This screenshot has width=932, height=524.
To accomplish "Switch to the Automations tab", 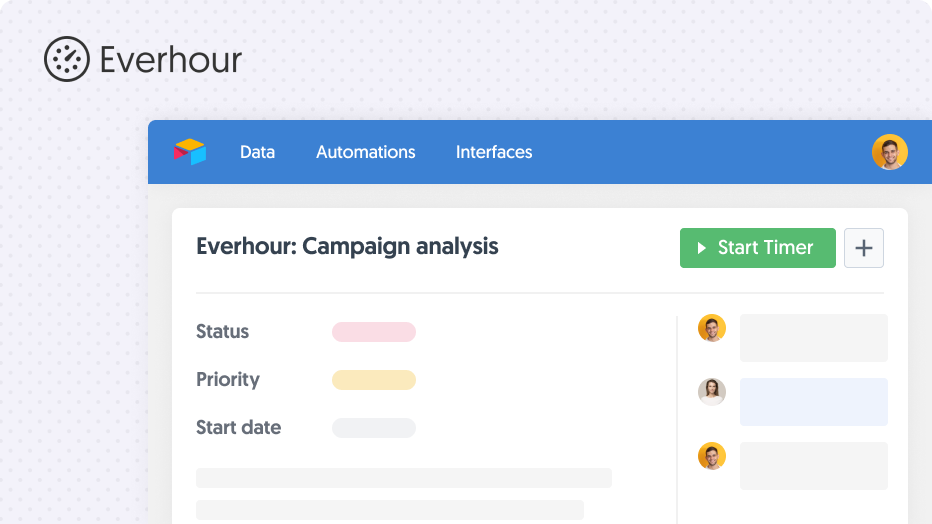I will tap(366, 152).
